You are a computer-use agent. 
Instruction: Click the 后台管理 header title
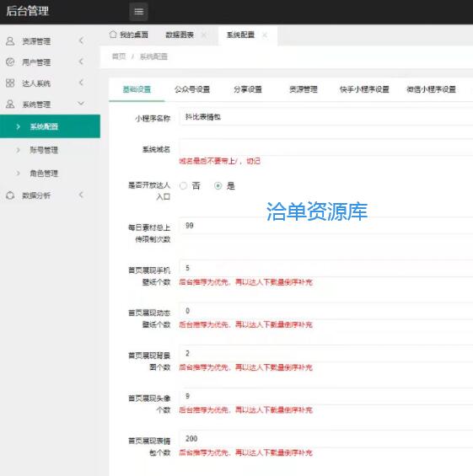point(27,11)
